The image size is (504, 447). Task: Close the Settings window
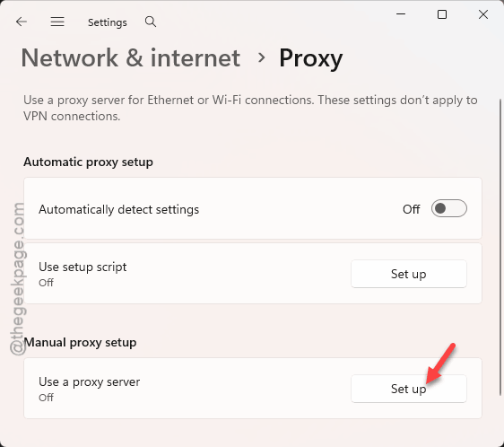pos(483,14)
